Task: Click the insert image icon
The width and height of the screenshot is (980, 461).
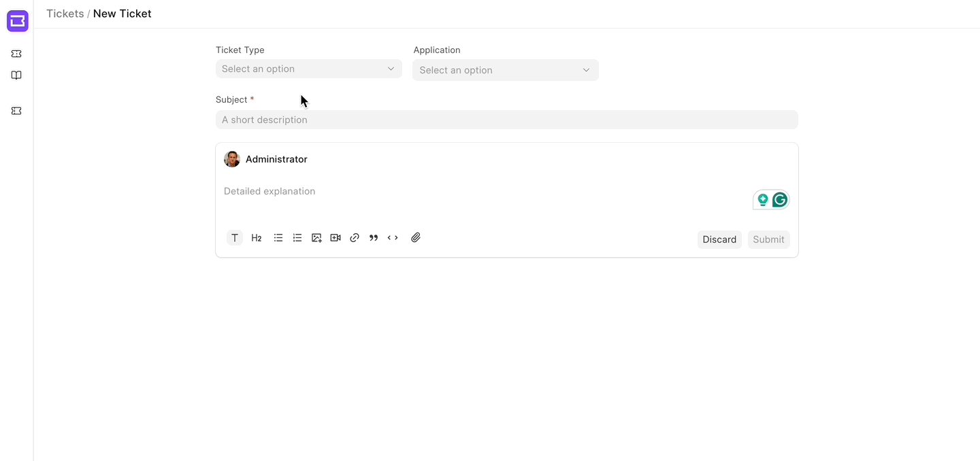Action: click(x=316, y=238)
